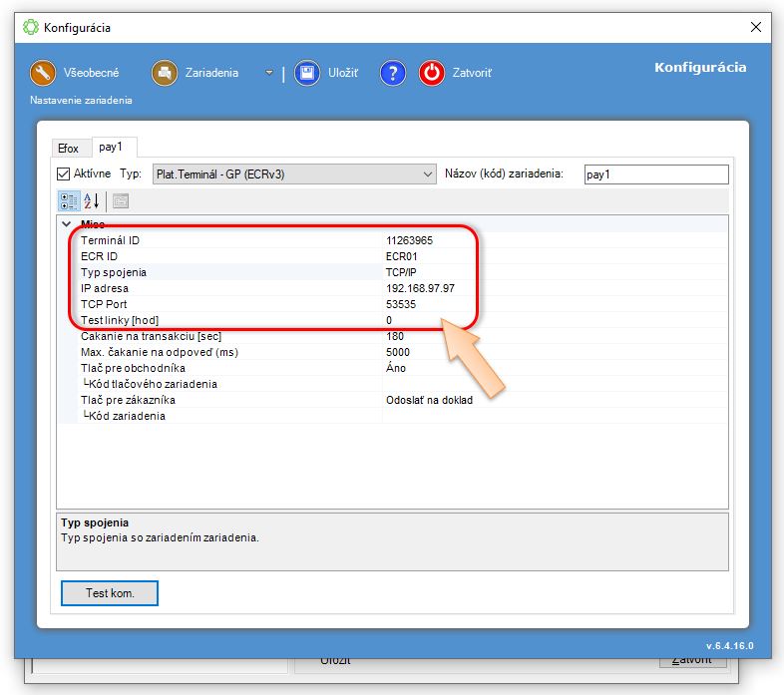Click the Áno value for merchant print

396,368
